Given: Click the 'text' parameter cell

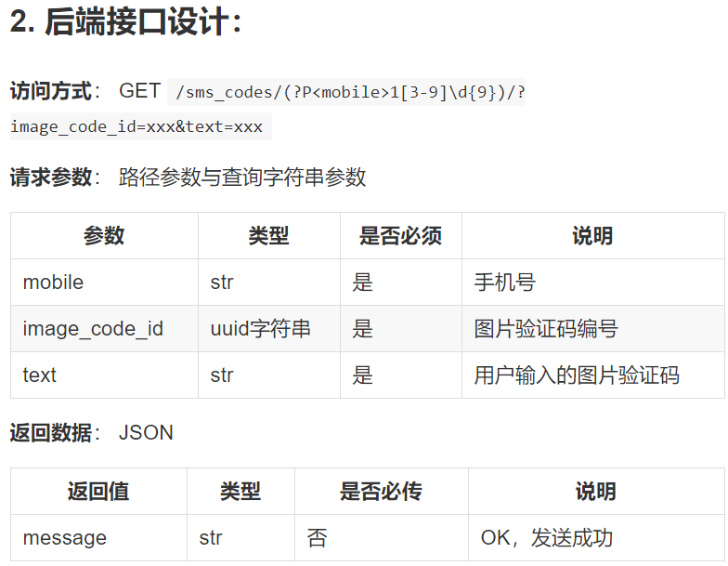Looking at the screenshot, I should (x=104, y=375).
